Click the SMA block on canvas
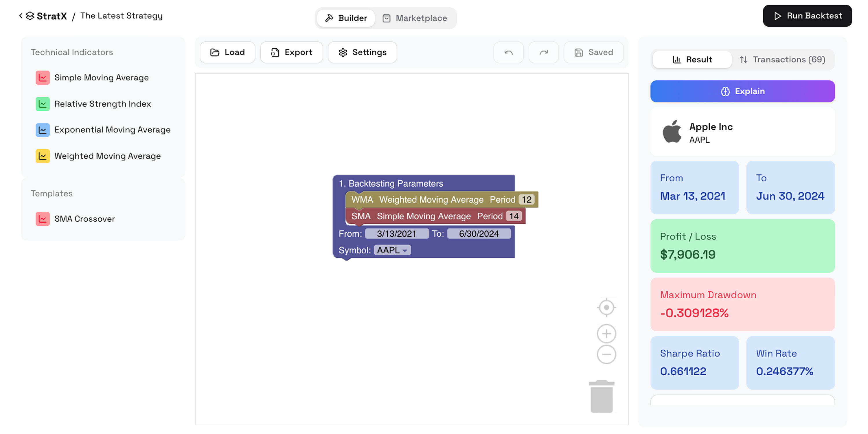 coord(435,216)
